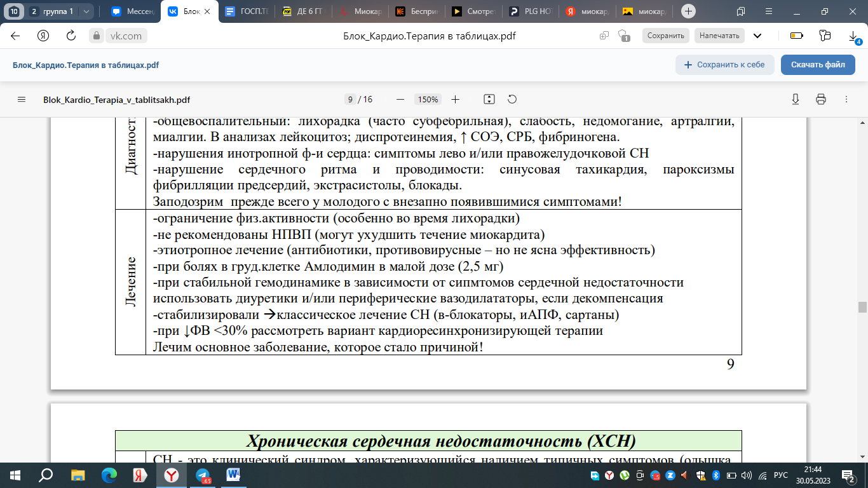This screenshot has height=488, width=868.
Task: Zoom out the PDF with minus
Action: coord(400,100)
